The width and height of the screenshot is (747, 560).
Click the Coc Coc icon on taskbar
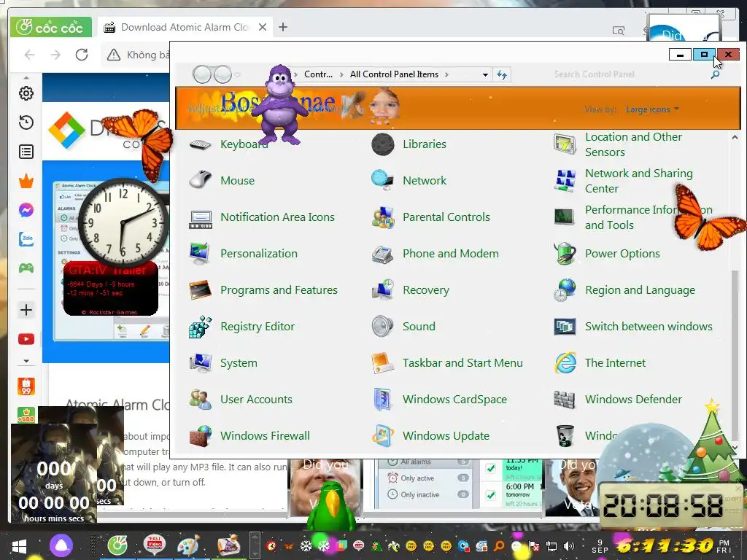(117, 545)
